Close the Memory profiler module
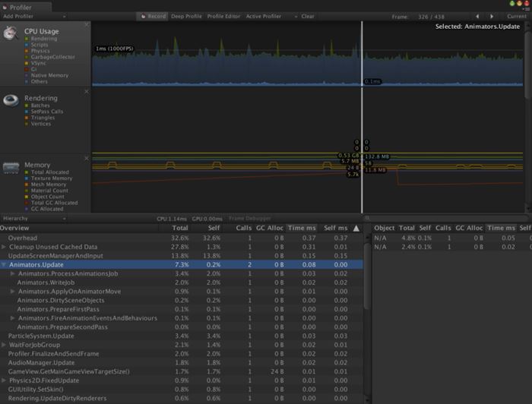 86,158
